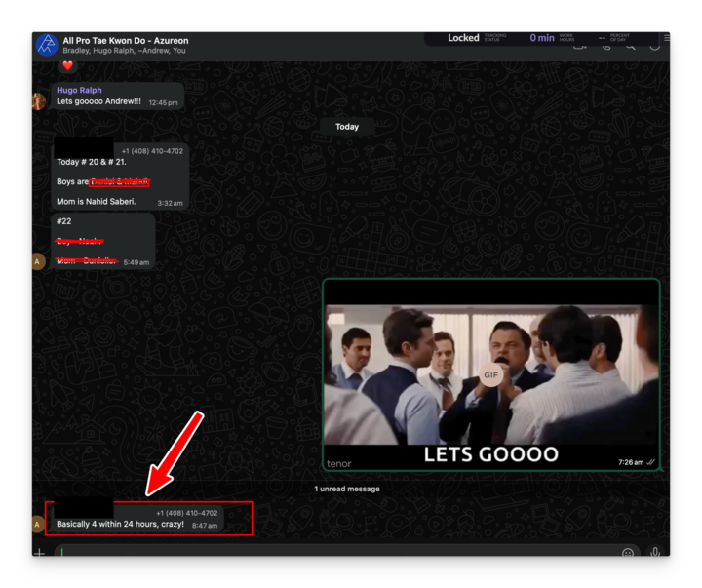This screenshot has height=588, width=702.
Task: Search within the chat
Action: pyautogui.click(x=631, y=47)
